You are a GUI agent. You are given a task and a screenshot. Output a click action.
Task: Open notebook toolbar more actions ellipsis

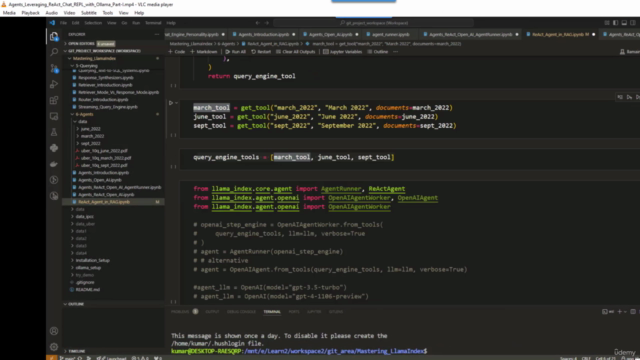(x=395, y=52)
